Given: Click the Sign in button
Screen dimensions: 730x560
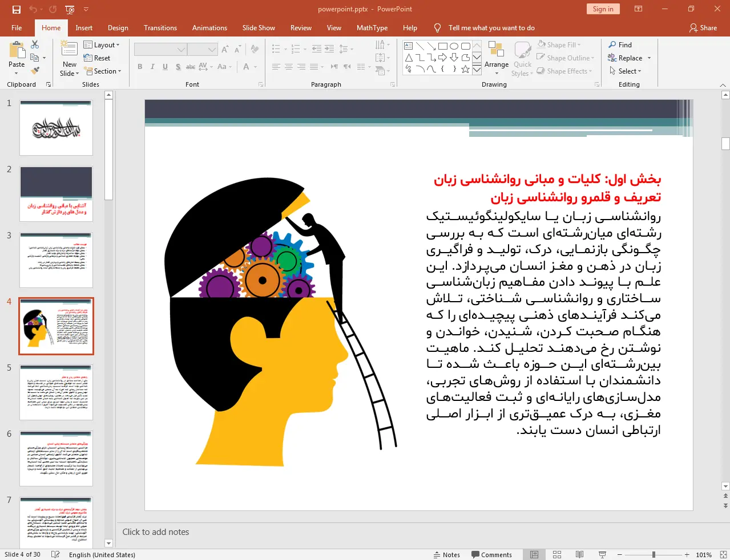Looking at the screenshot, I should 603,9.
